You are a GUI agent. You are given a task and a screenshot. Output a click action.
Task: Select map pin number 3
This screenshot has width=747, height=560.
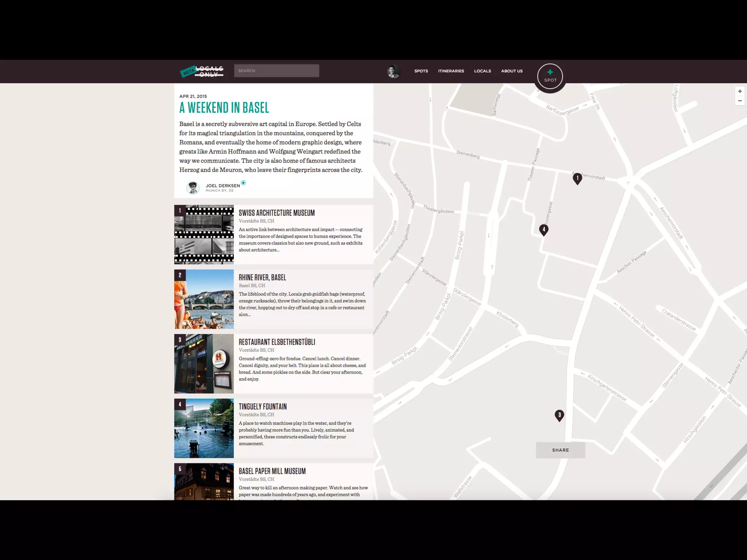[x=559, y=415]
